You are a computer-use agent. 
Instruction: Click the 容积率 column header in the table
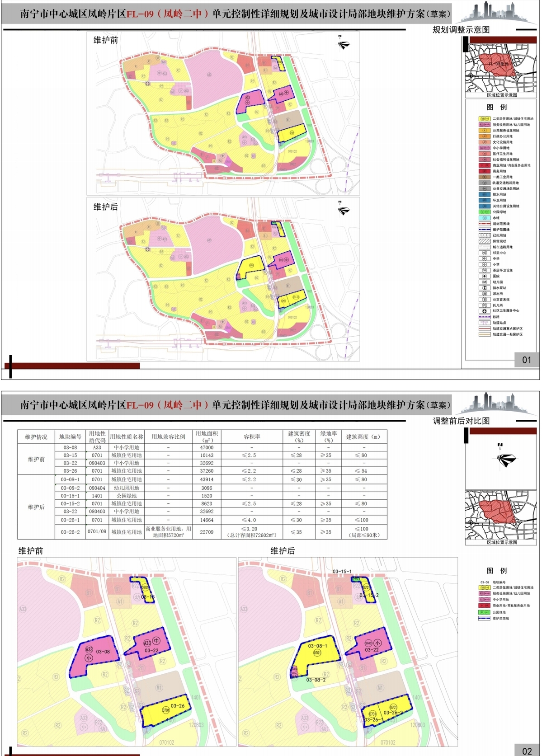[251, 437]
